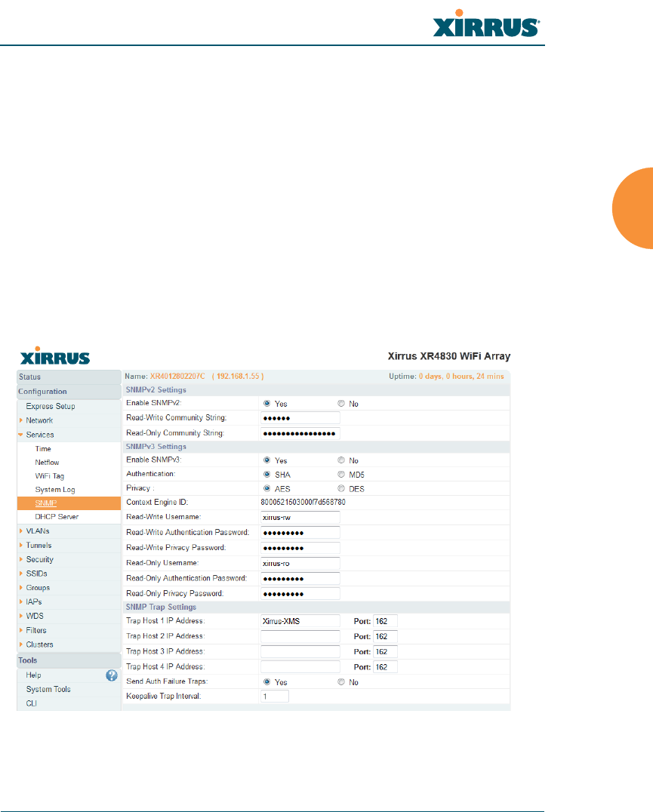This screenshot has height=812, width=653.
Task: Expand the Network menu arrow
Action: [x=20, y=420]
